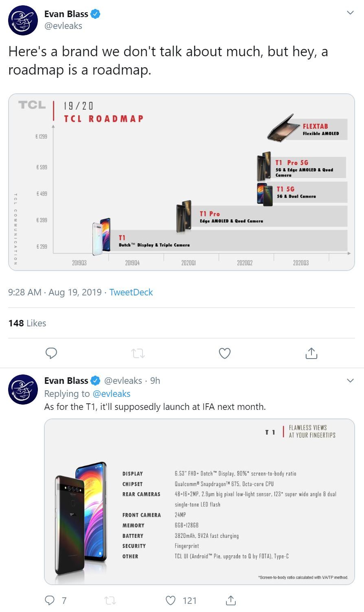Open the TCL roadmap image
The image size is (364, 612).
pyautogui.click(x=181, y=182)
